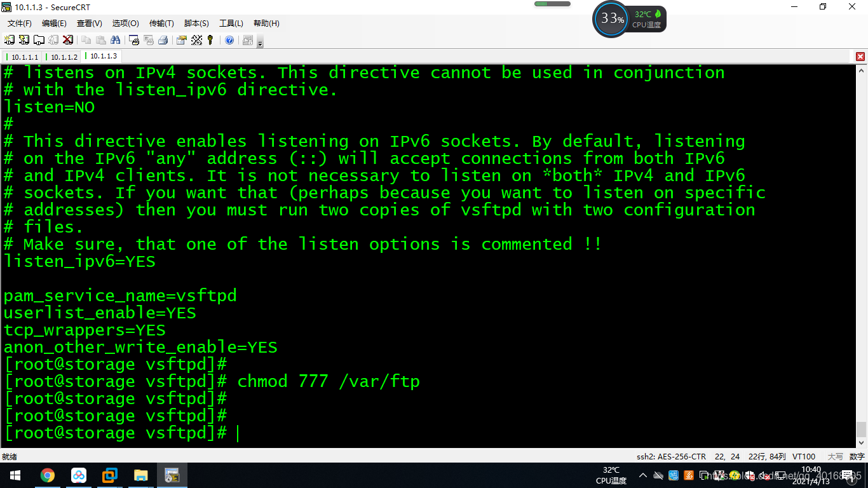
Task: Open Session Options toolbar icon
Action: pos(182,40)
